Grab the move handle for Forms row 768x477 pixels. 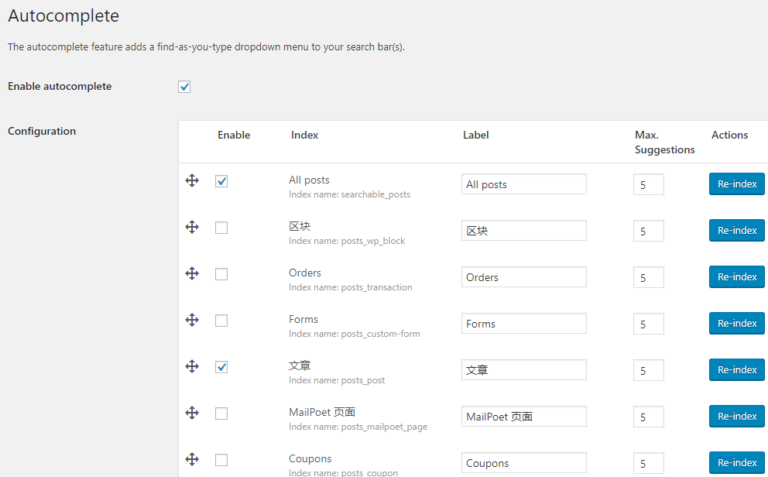click(192, 320)
